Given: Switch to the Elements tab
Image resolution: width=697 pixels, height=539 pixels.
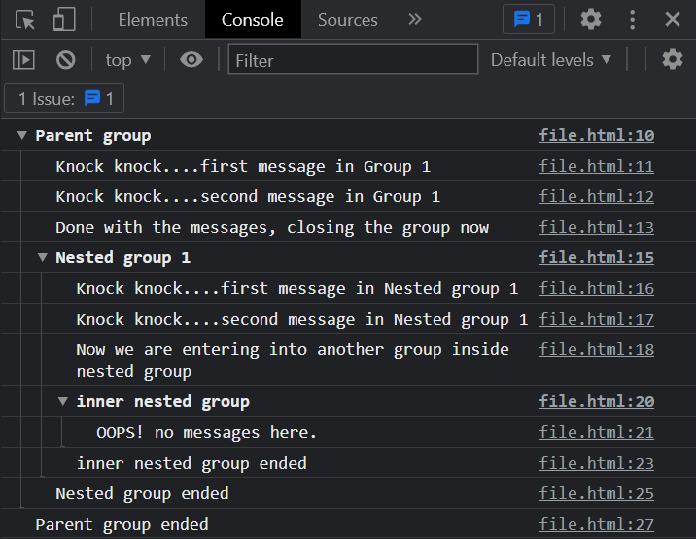Looking at the screenshot, I should click(153, 19).
